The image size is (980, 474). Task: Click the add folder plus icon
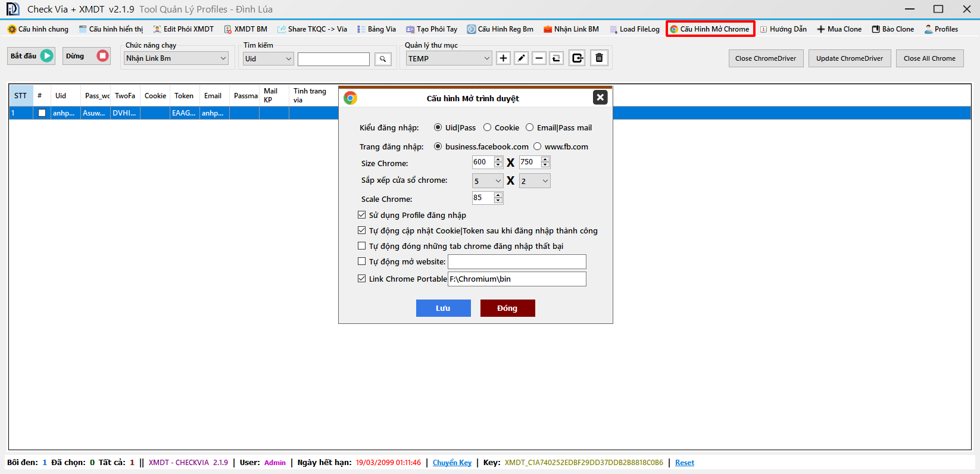[x=503, y=58]
